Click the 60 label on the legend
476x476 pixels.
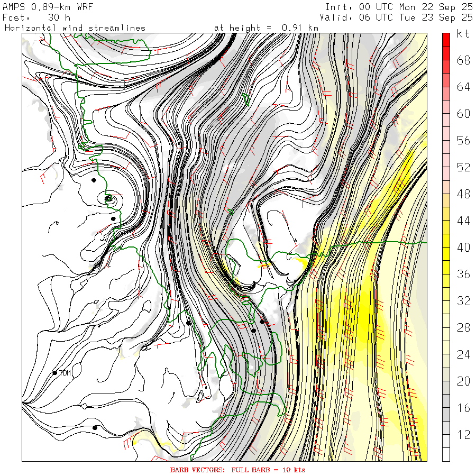click(463, 114)
